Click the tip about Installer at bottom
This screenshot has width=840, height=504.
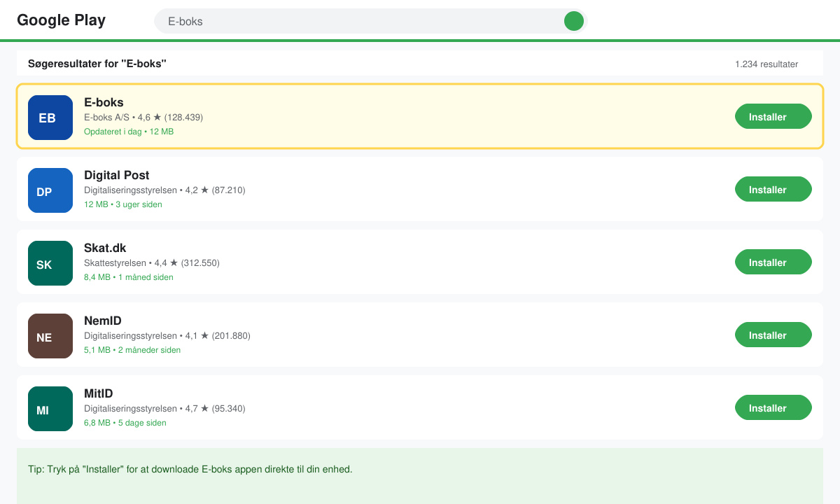pos(190,469)
